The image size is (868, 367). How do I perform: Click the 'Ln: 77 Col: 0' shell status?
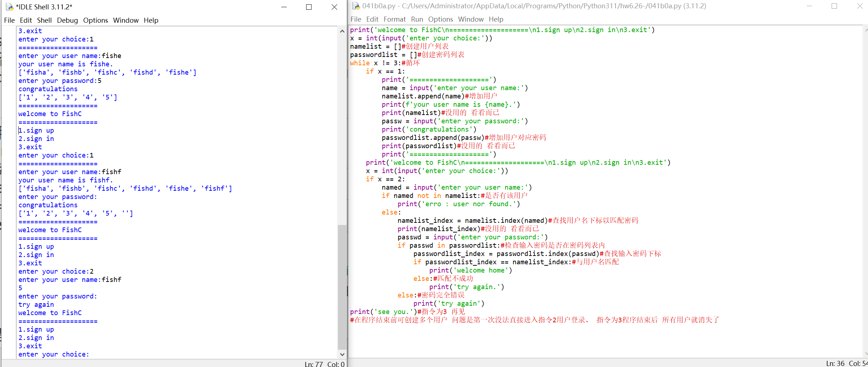(324, 364)
